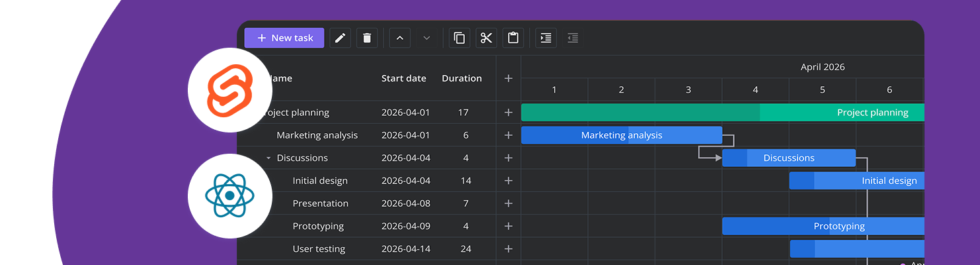Click the Svelte logo badge

(x=230, y=89)
